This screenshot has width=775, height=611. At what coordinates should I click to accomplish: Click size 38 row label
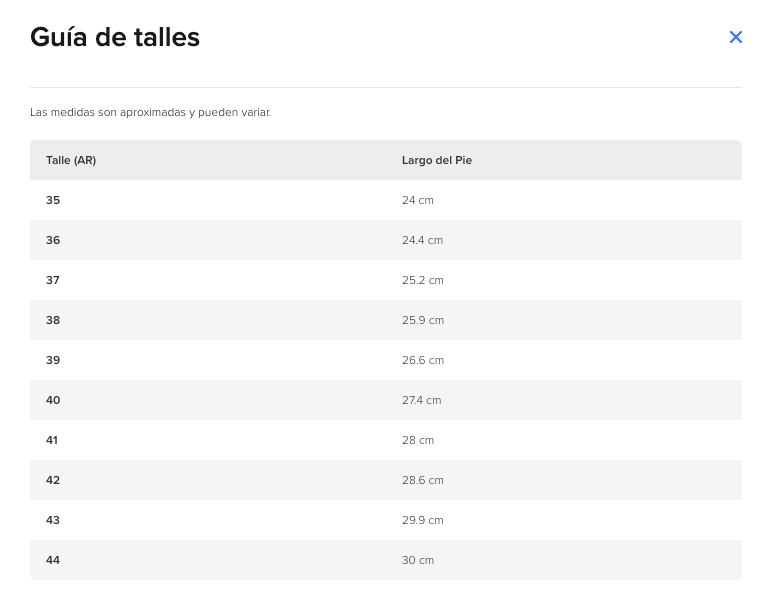tap(53, 320)
